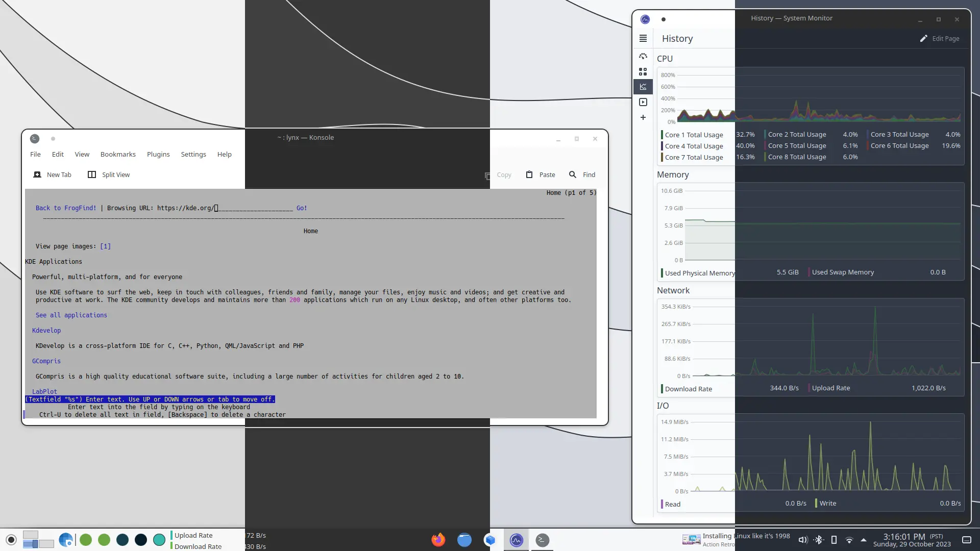Click the Used Physical Memory legend entry
This screenshot has height=551, width=980.
point(730,272)
